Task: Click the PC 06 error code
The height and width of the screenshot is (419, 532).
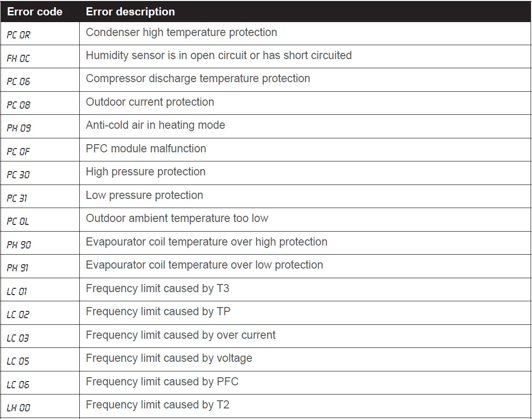Action: pyautogui.click(x=18, y=82)
